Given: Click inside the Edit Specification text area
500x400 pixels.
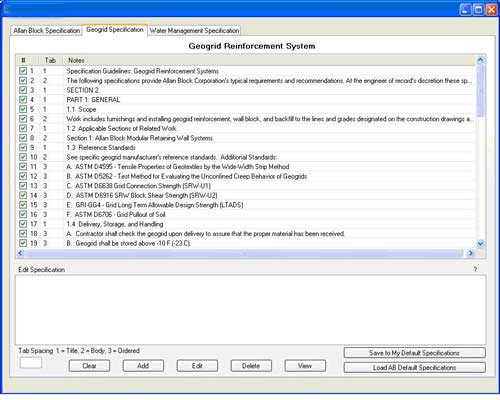Looking at the screenshot, I should point(250,310).
